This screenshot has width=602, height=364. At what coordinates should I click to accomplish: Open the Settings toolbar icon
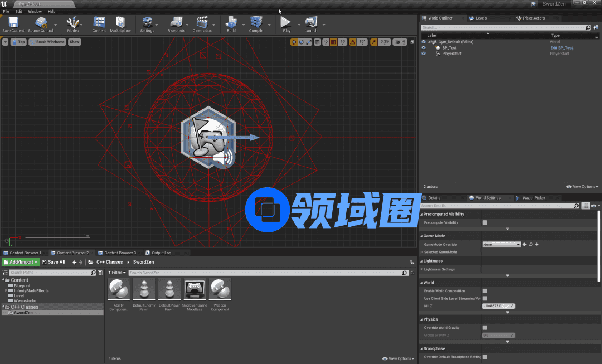pyautogui.click(x=147, y=23)
